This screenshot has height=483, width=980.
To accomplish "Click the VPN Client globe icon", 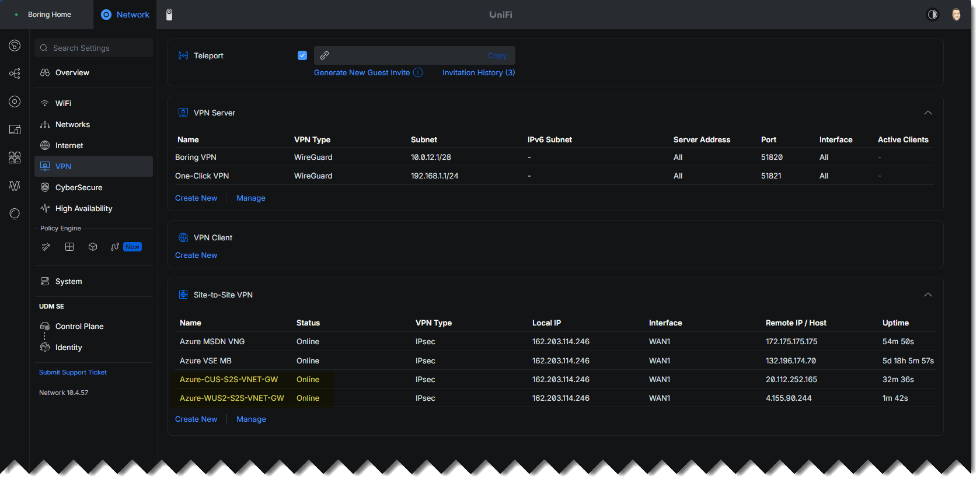I will [183, 237].
